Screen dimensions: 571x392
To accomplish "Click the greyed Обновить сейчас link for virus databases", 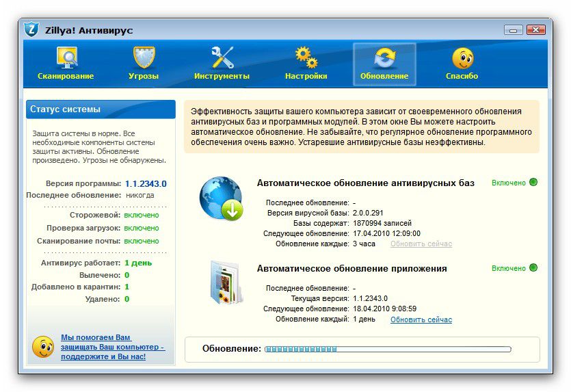I will pyautogui.click(x=421, y=244).
